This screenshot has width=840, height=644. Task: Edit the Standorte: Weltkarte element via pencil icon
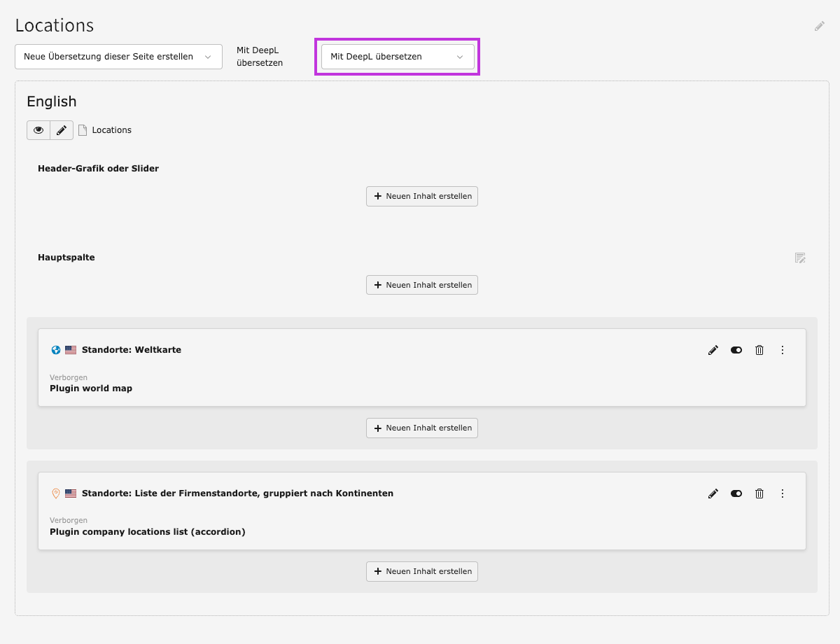[713, 350]
